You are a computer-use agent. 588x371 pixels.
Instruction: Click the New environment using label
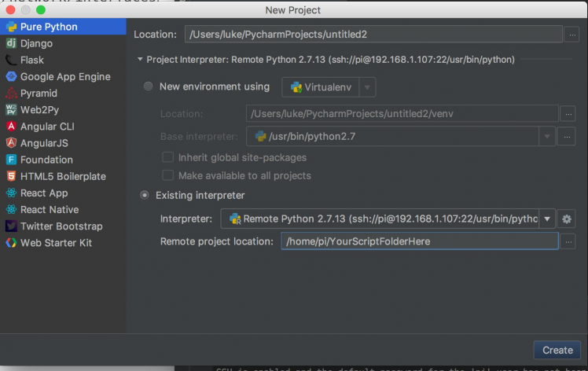click(215, 86)
